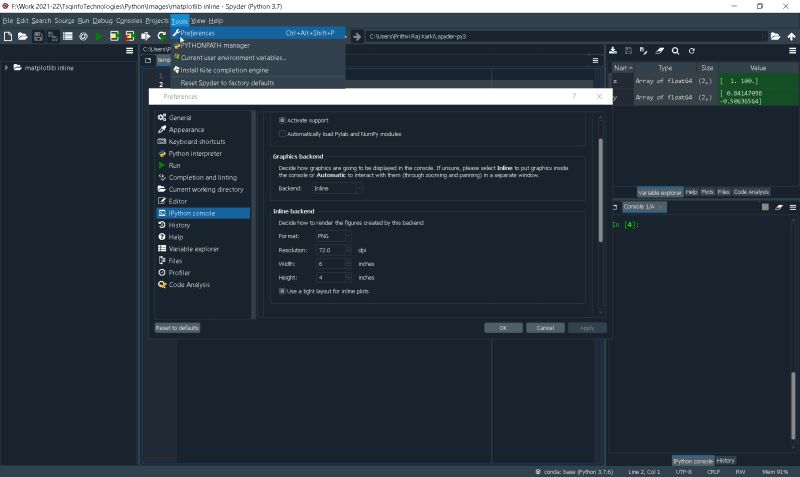Click the symbol finder @ icon
Viewport: 800px width, 477px height.
tap(84, 36)
